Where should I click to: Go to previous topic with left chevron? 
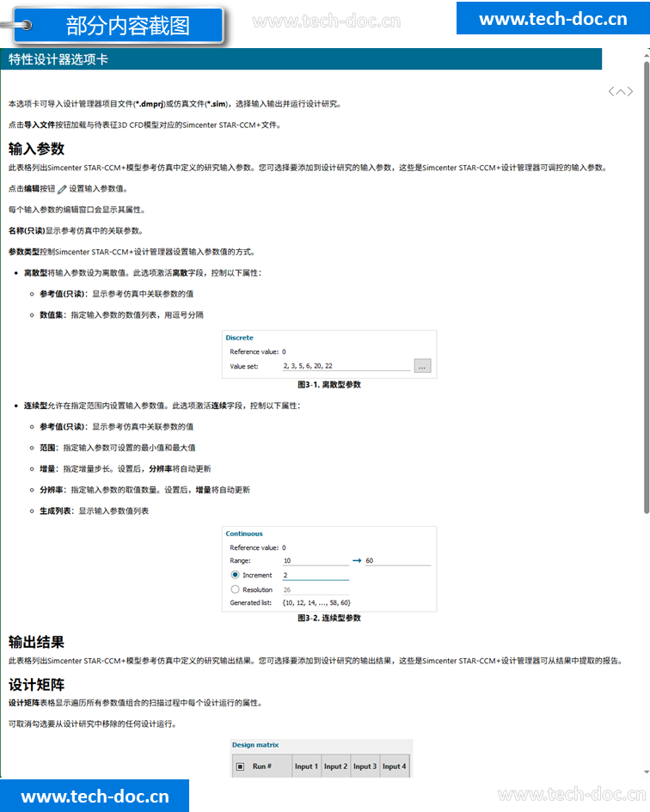(611, 92)
